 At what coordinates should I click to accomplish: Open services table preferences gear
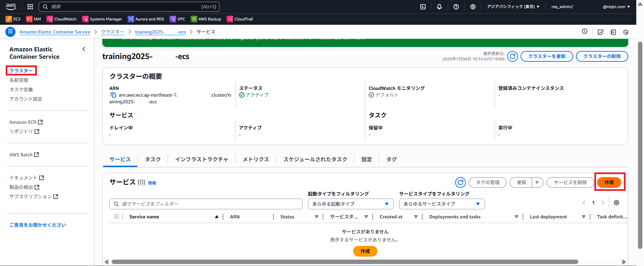pyautogui.click(x=616, y=203)
